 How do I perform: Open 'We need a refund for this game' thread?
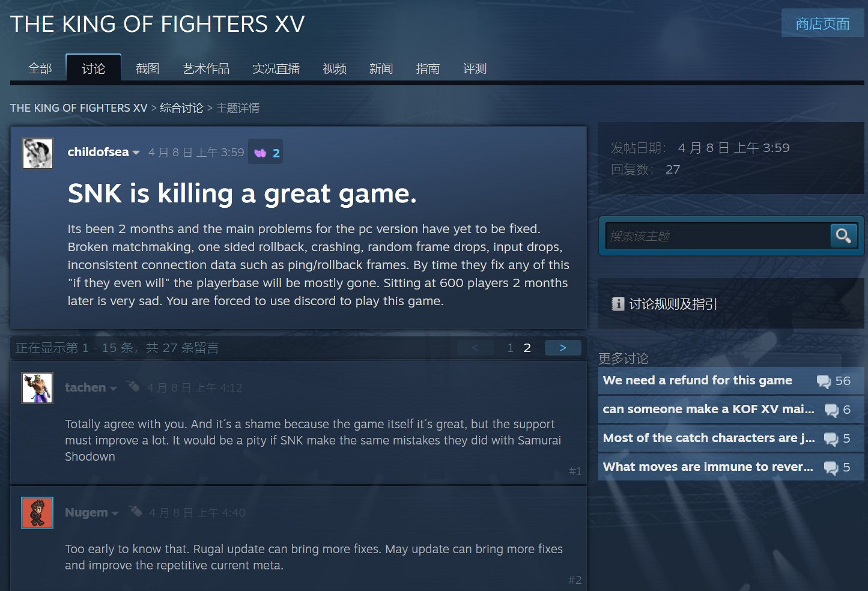coord(697,380)
